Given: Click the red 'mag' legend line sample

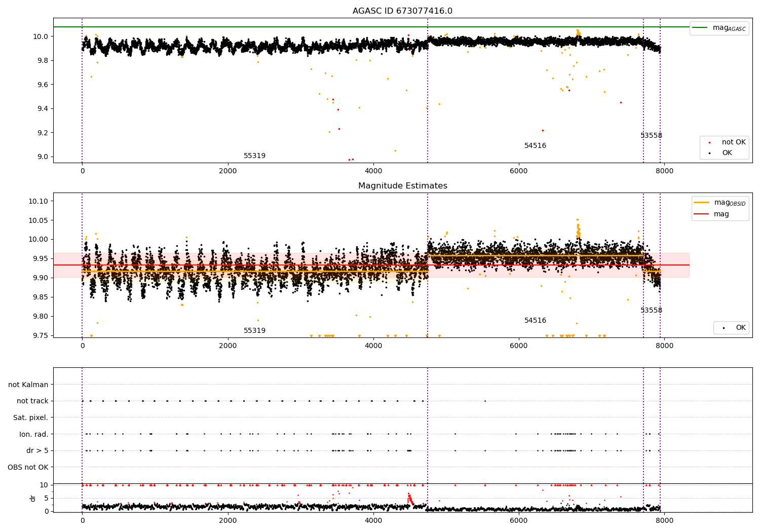Looking at the screenshot, I should coord(702,214).
